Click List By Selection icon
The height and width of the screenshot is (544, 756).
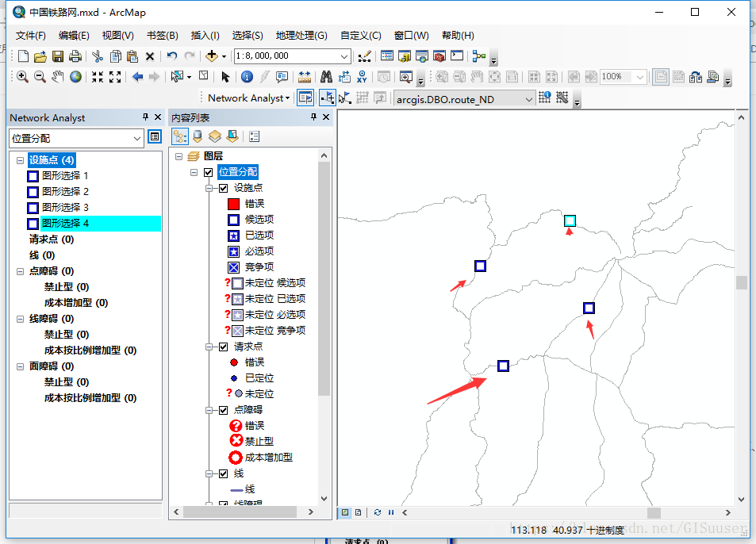(232, 137)
